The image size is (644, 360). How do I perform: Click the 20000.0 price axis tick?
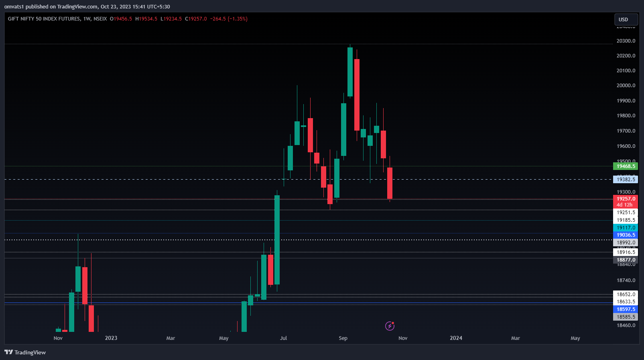(626, 86)
